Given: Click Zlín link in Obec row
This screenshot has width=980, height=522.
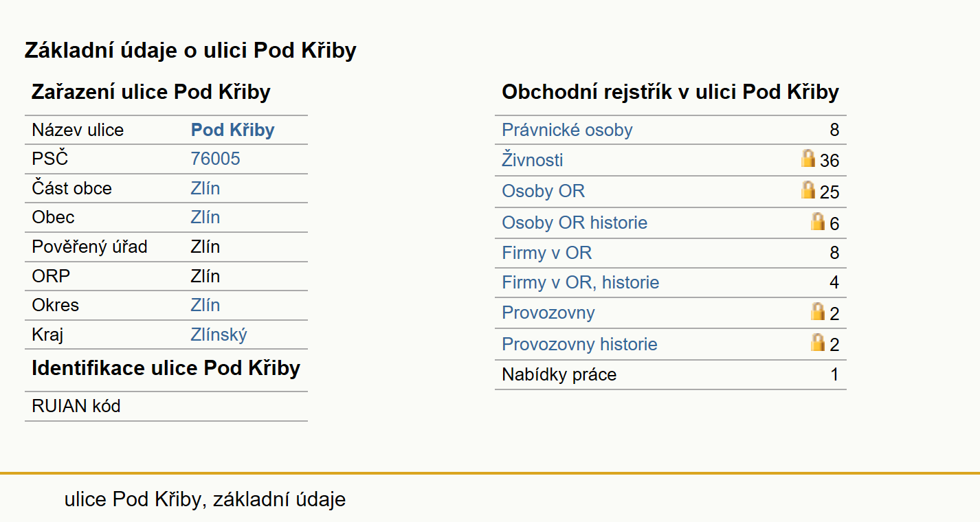Looking at the screenshot, I should [205, 217].
